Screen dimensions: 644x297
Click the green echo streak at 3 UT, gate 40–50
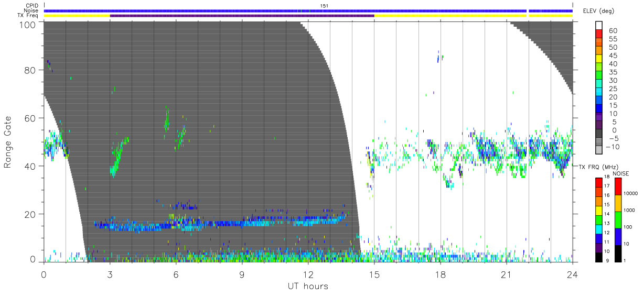118,157
